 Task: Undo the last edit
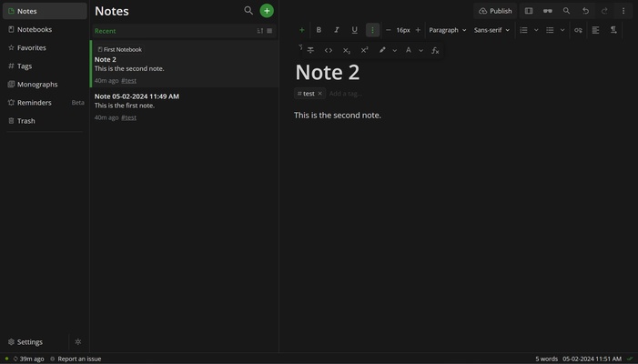585,11
